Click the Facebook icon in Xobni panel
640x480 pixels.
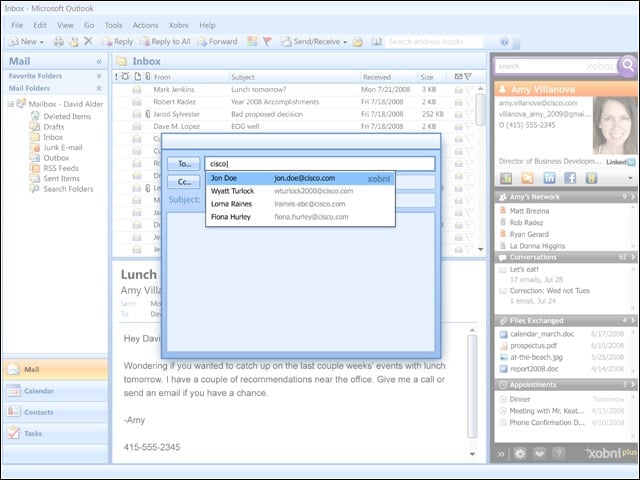pos(570,178)
